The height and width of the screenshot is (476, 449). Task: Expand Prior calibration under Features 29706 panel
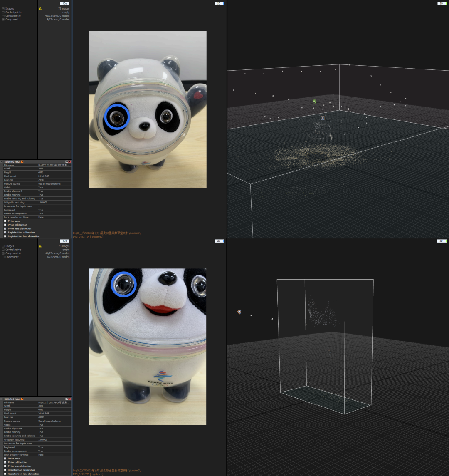(x=5, y=225)
